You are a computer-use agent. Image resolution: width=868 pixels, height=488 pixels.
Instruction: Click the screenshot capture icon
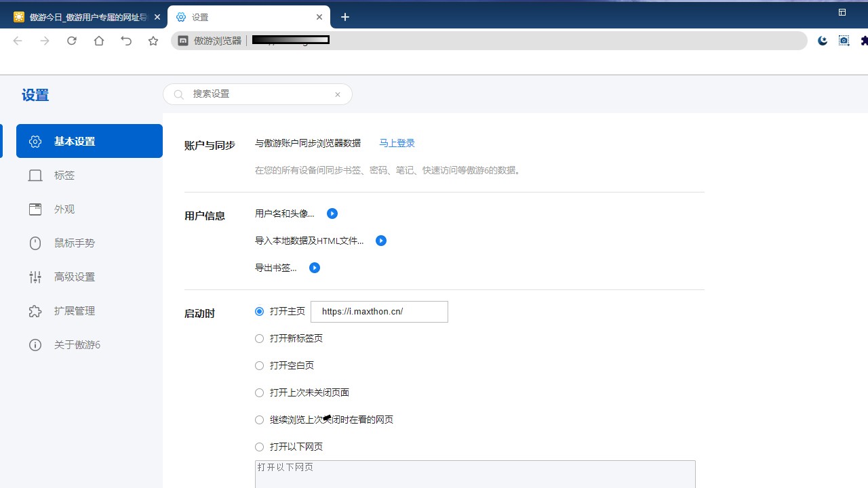[844, 41]
